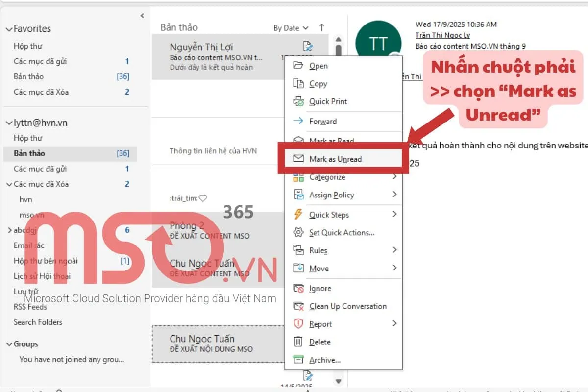Toggle sort order with the up arrow
The image size is (588, 392).
coord(322,28)
